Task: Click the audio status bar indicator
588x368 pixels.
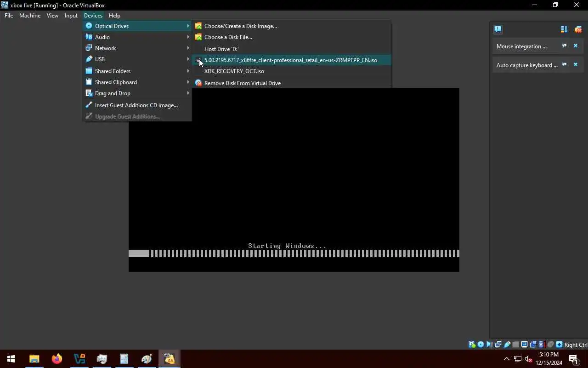Action: coord(489,345)
